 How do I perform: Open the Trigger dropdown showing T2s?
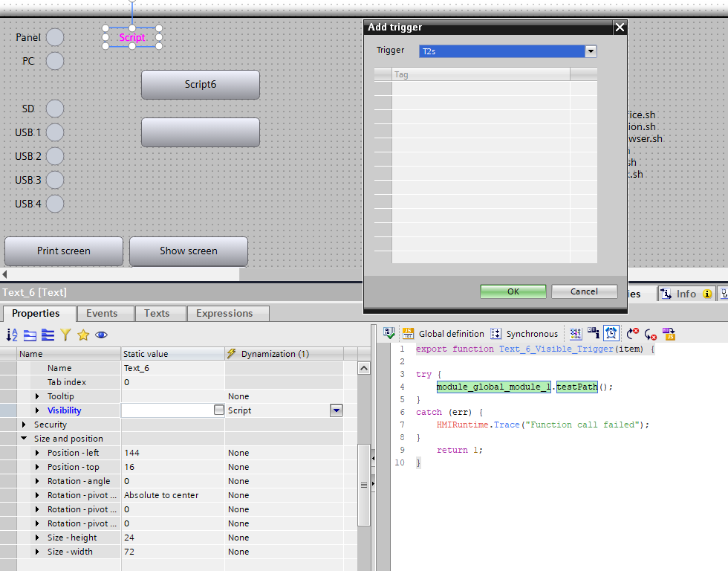pyautogui.click(x=591, y=51)
